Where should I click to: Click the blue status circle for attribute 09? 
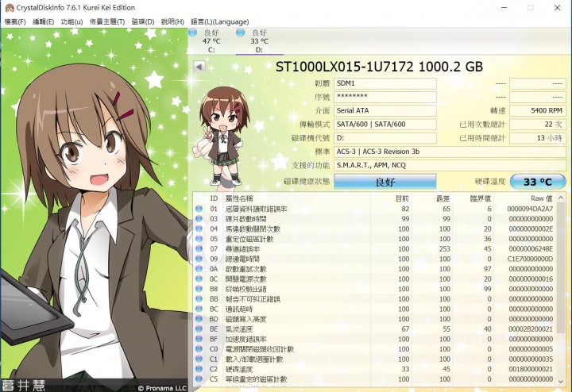pyautogui.click(x=199, y=259)
